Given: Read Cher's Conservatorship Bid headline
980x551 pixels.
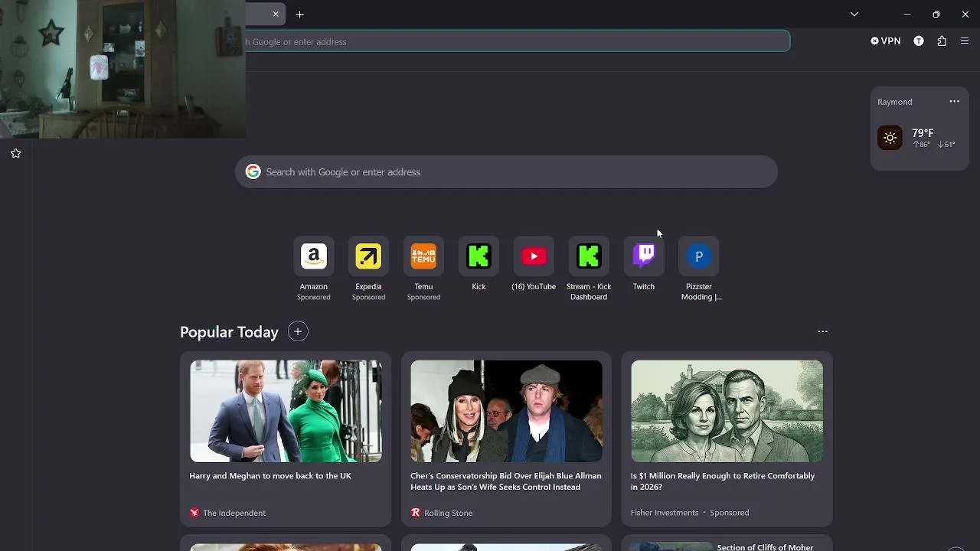Looking at the screenshot, I should click(x=506, y=481).
